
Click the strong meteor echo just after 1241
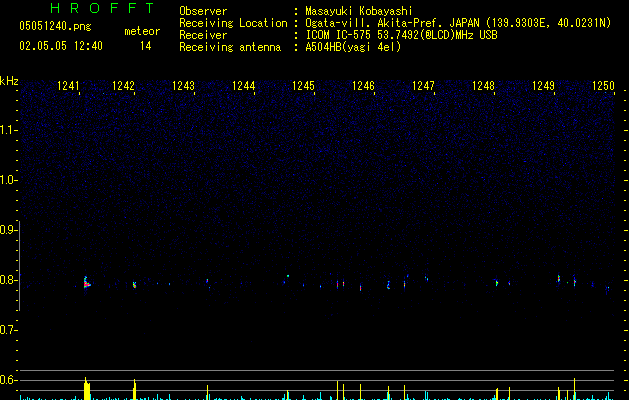coord(87,283)
